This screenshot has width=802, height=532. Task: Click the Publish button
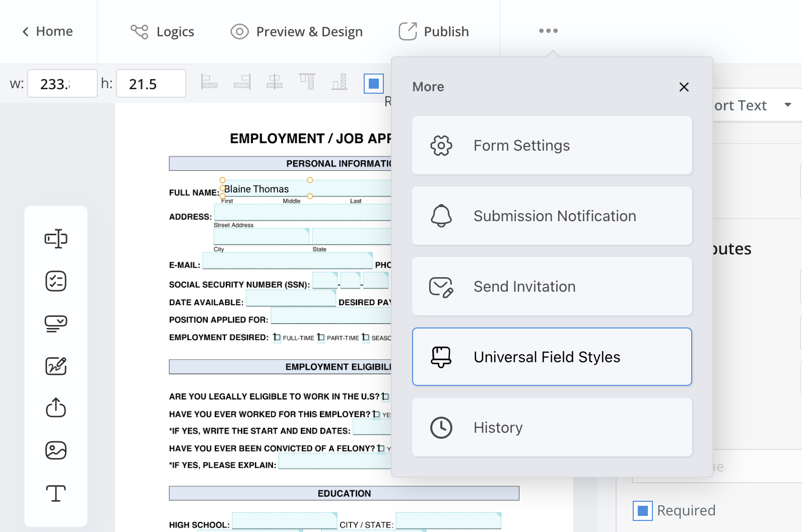tap(434, 31)
